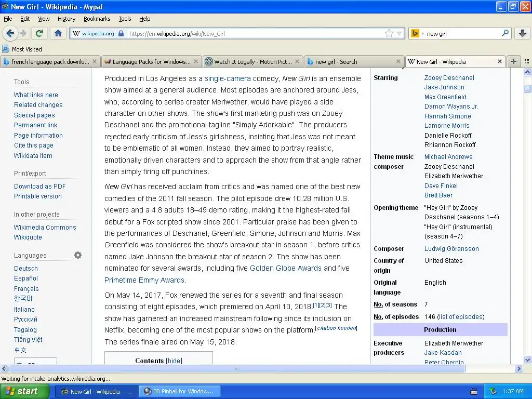This screenshot has width=532, height=399.
Task: Open the Help menu
Action: coord(144,19)
